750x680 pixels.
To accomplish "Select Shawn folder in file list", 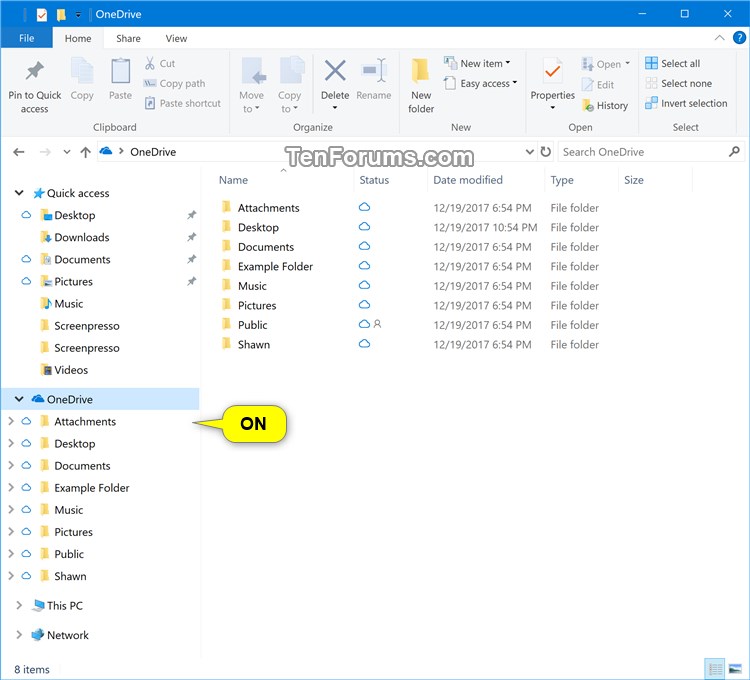I will coord(254,344).
